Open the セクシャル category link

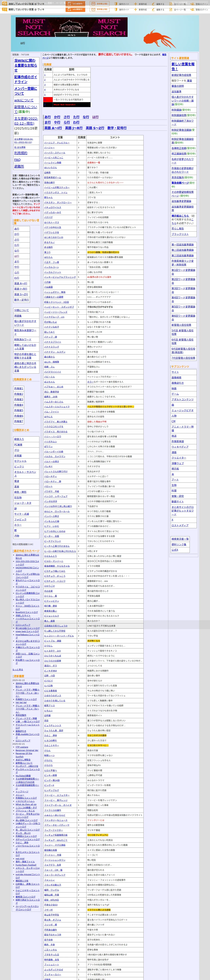(20, 461)
